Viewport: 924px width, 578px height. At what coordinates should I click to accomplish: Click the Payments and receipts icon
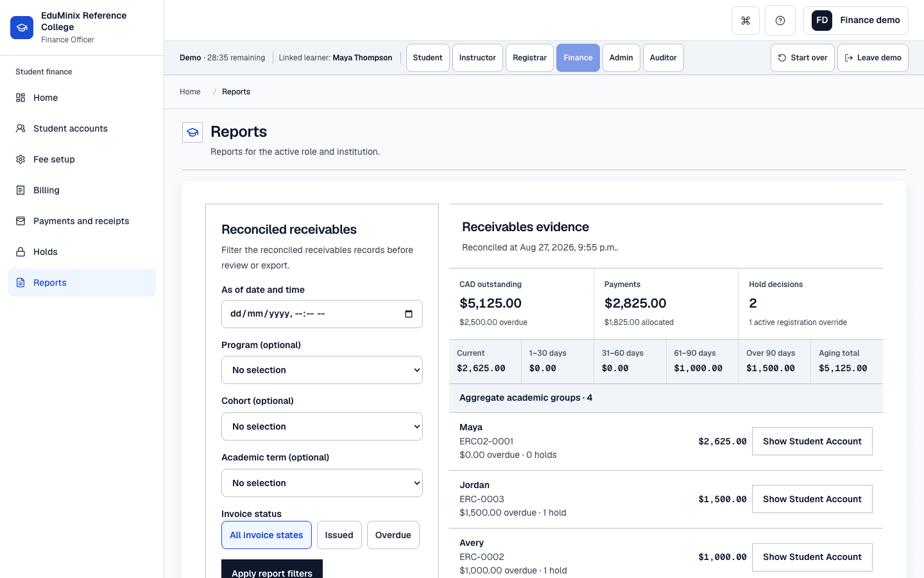21,221
